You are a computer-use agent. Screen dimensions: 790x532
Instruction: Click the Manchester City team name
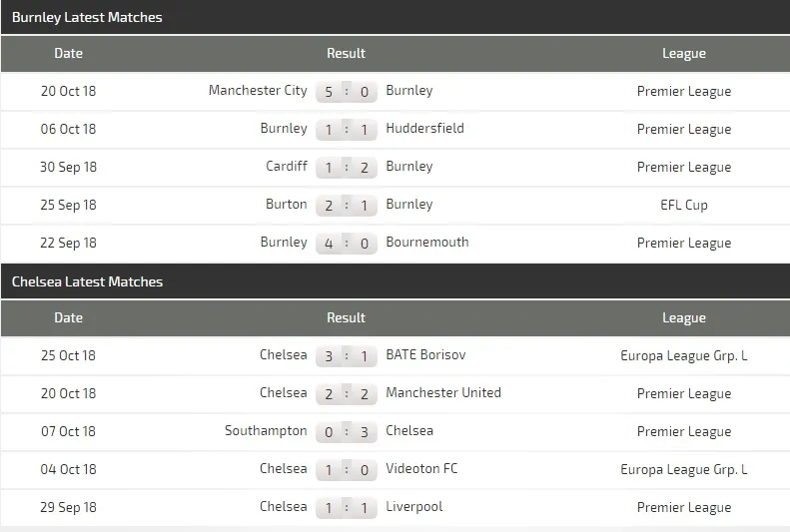258,91
